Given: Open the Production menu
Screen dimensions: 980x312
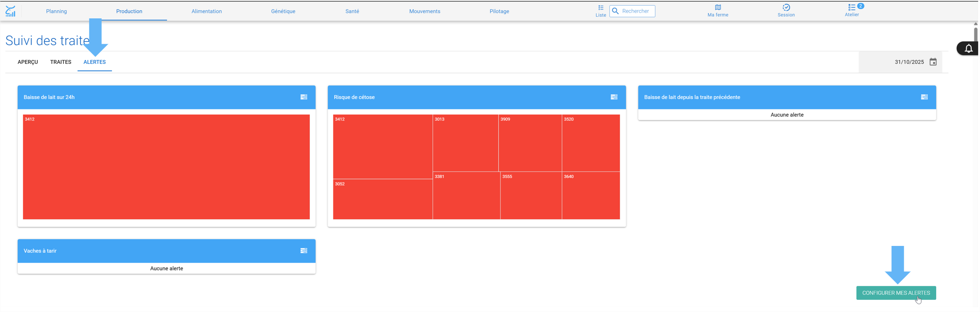Looking at the screenshot, I should (x=129, y=11).
